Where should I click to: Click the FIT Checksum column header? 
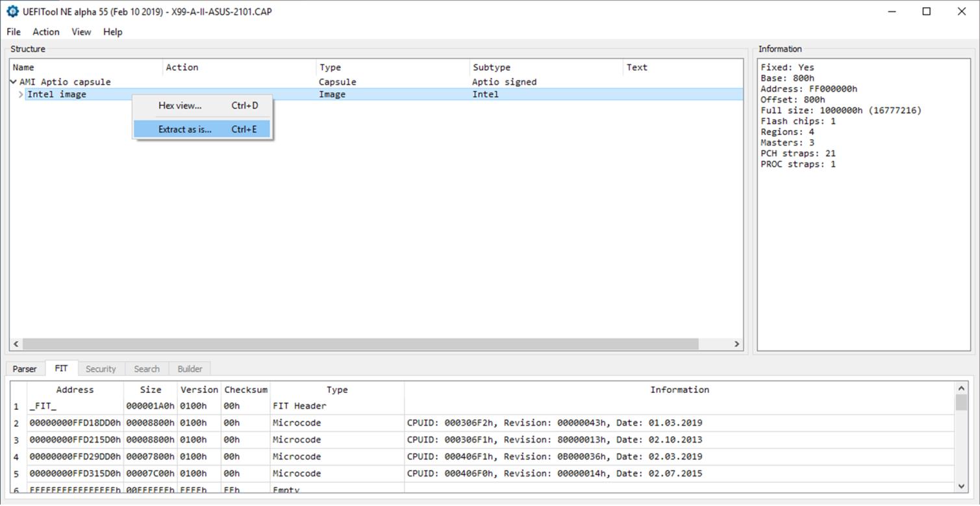[245, 390]
